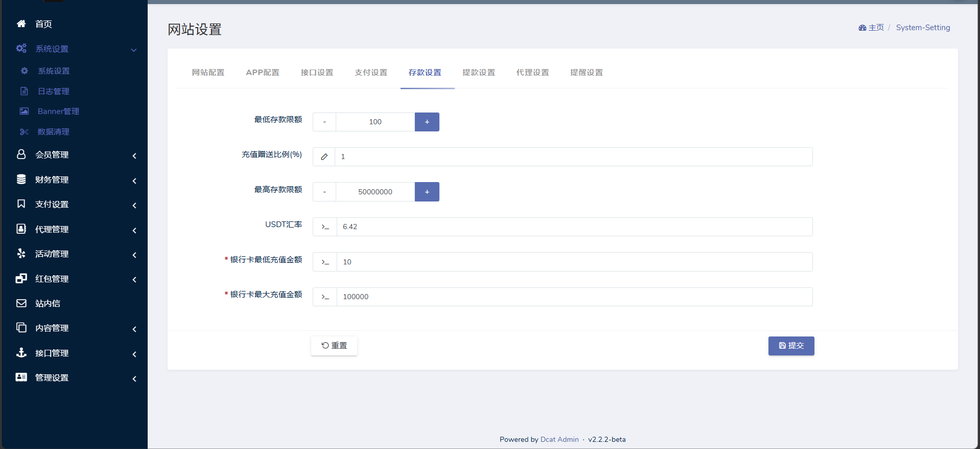This screenshot has width=980, height=449.
Task: Click the gears icon beside 系统设置 menu
Action: pos(21,49)
